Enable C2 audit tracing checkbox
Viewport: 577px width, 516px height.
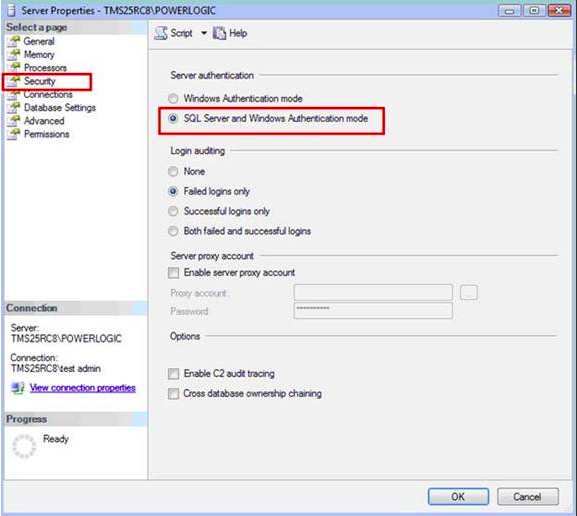(173, 374)
